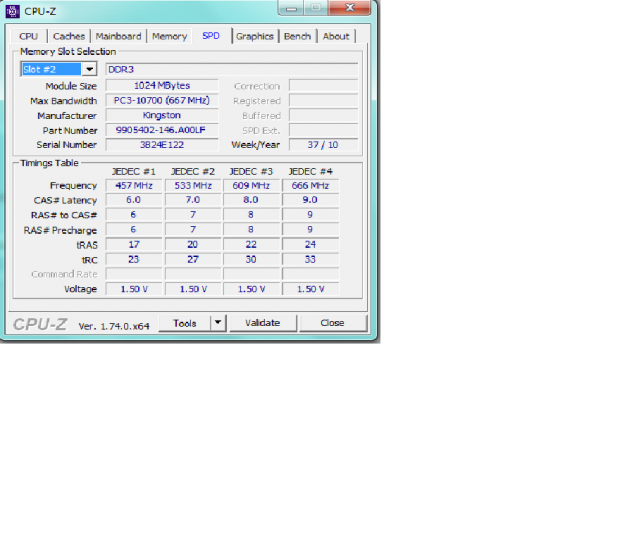Open the About tab
This screenshot has height=552, width=620.
(x=336, y=36)
